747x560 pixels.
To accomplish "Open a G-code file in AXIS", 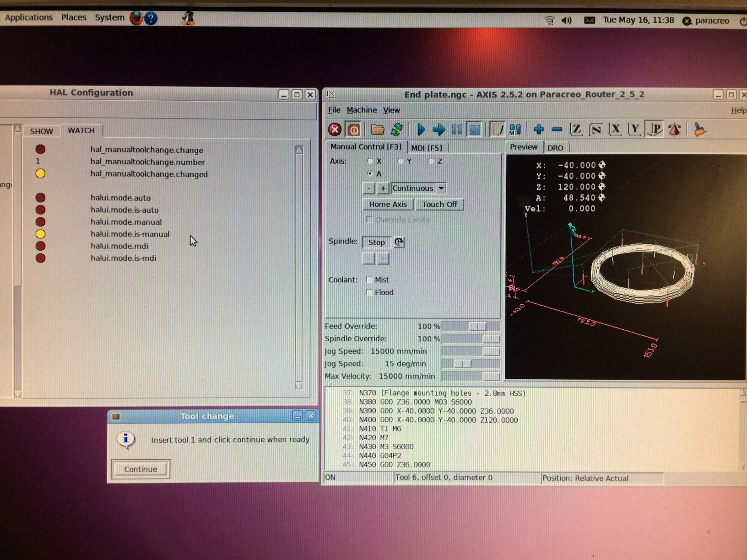I will tap(378, 129).
